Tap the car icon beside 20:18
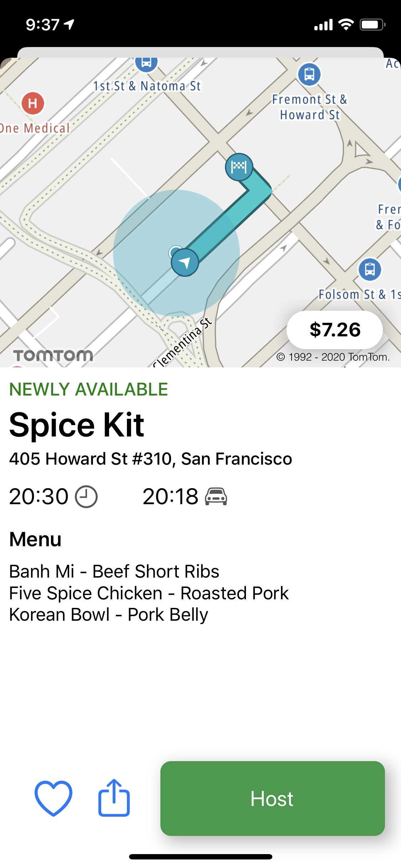The image size is (401, 868). click(216, 496)
